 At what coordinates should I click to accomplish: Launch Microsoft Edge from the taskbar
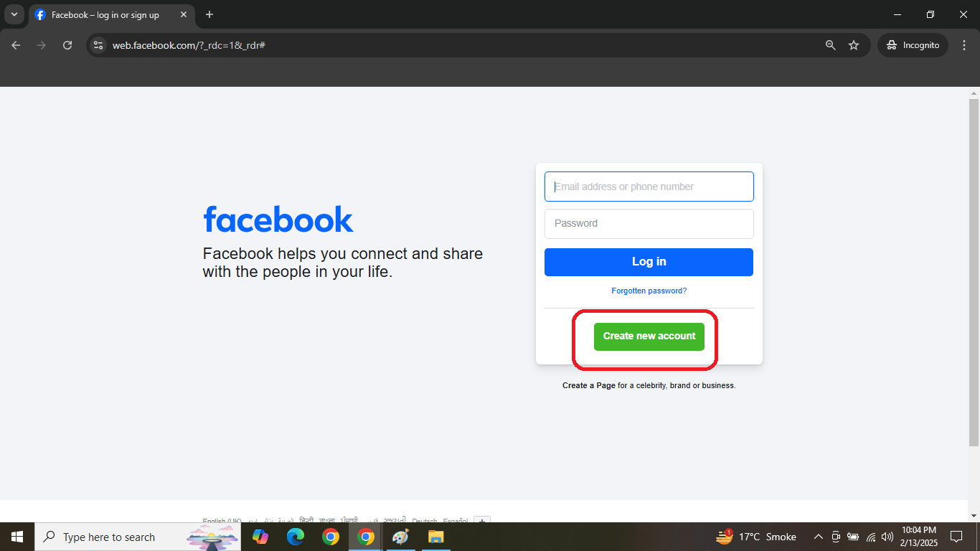295,537
